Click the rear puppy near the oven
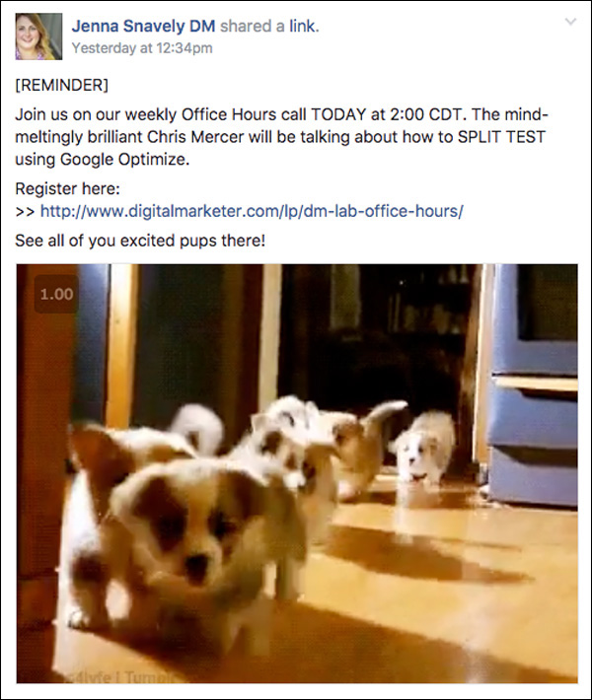This screenshot has width=592, height=700. (x=423, y=449)
